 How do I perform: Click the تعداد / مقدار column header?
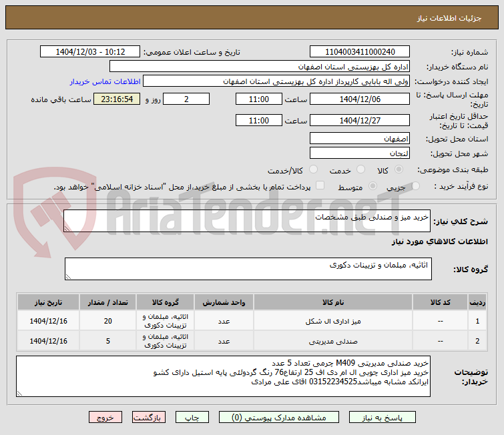coord(108,302)
